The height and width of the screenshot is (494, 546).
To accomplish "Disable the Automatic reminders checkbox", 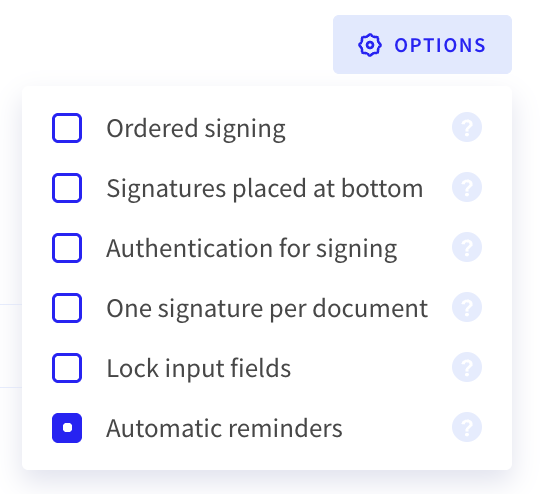I will pos(67,428).
